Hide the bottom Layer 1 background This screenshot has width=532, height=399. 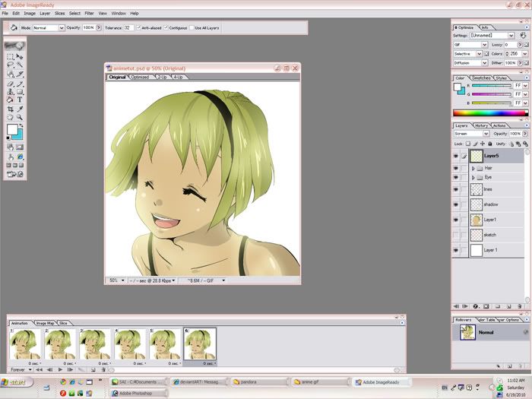[456, 250]
